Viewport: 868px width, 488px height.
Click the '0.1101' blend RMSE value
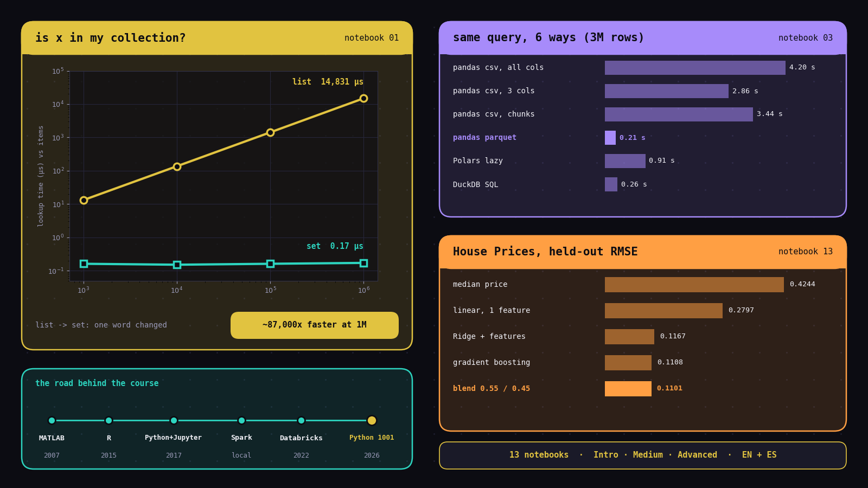pyautogui.click(x=669, y=389)
